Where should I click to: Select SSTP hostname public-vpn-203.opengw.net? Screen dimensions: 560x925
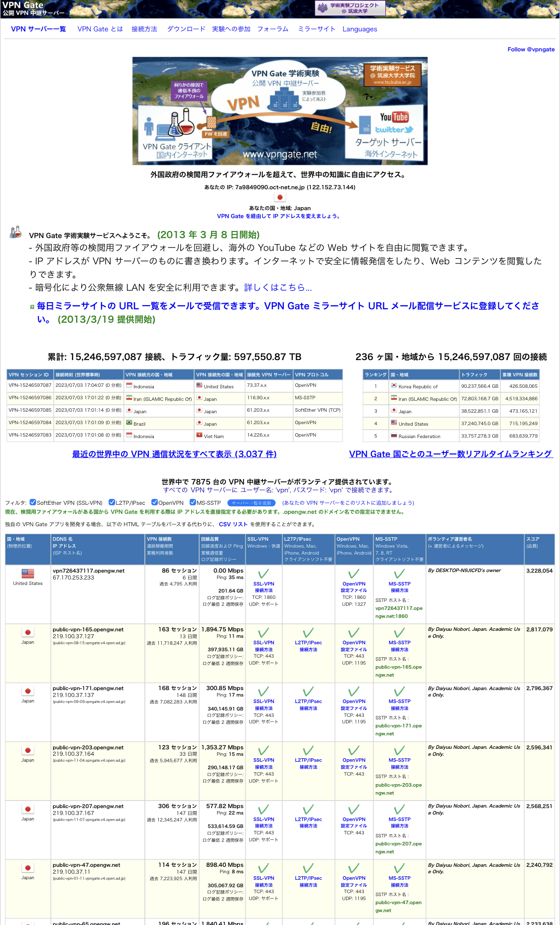click(x=398, y=789)
